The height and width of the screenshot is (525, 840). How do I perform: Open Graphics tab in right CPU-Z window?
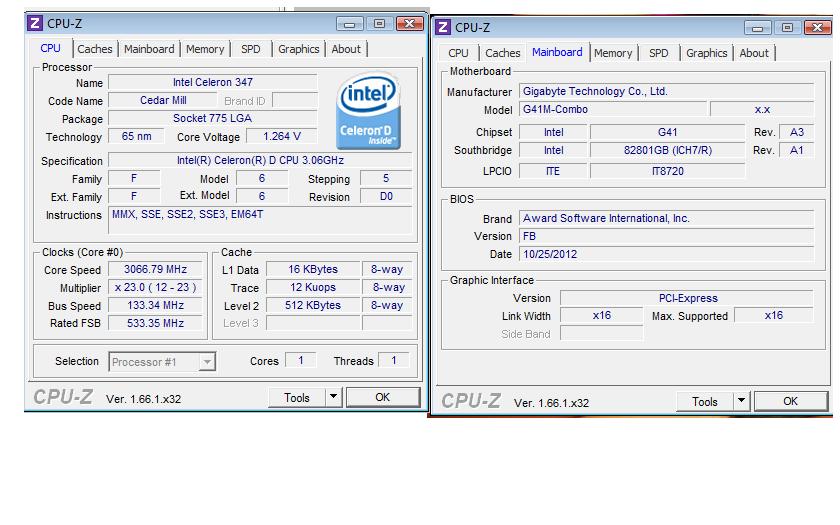tap(707, 53)
